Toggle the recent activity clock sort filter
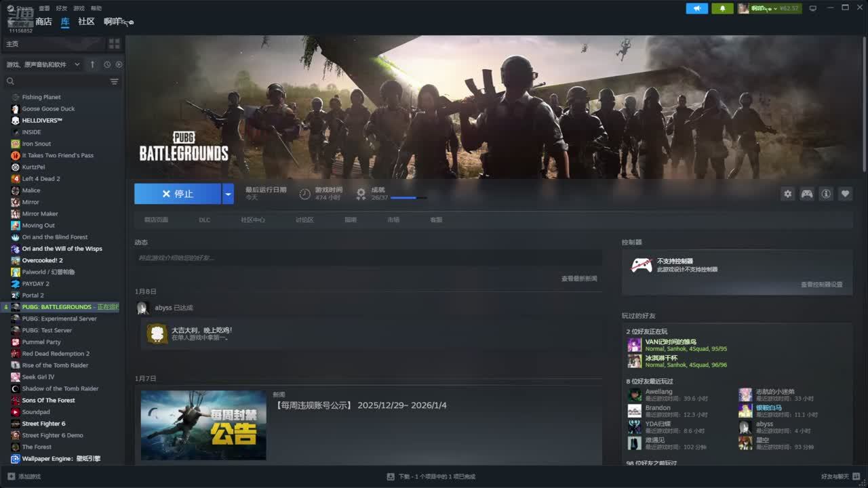Screen dimensions: 868x488 [x=107, y=64]
